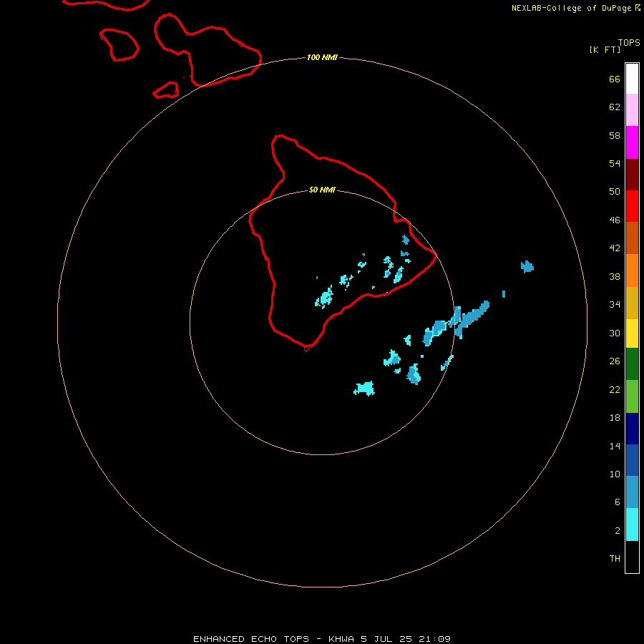Click the 'TH' legend label

(615, 559)
